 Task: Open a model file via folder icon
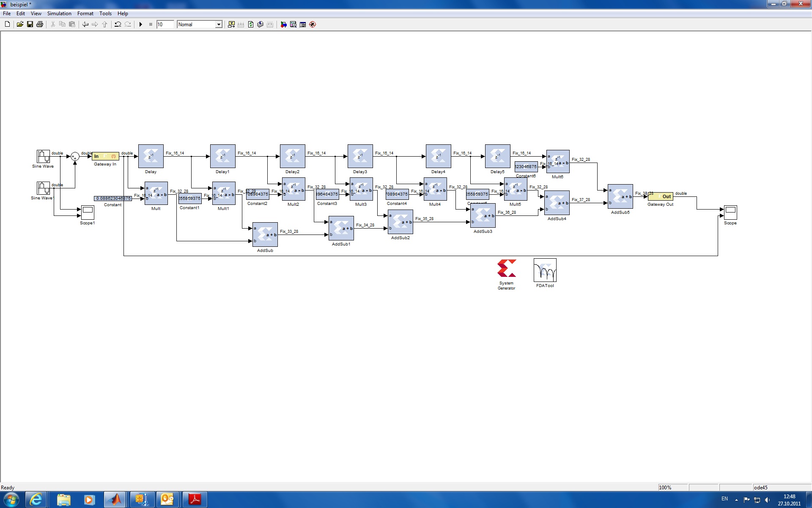point(20,24)
